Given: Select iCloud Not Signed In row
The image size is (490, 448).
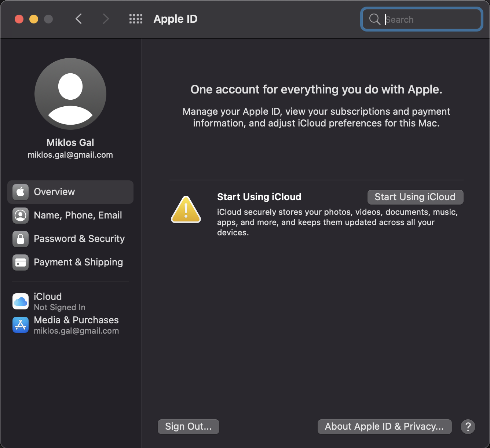Looking at the screenshot, I should coord(70,301).
